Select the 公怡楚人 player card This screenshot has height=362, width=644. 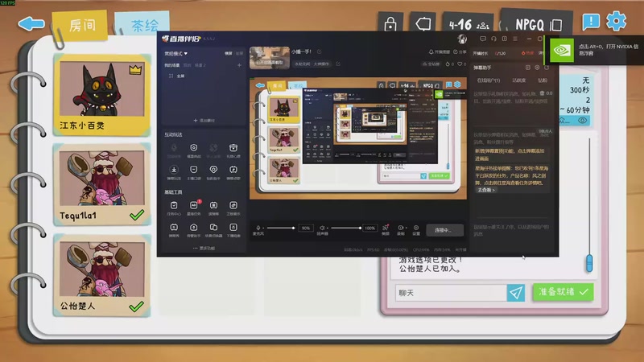tap(102, 275)
